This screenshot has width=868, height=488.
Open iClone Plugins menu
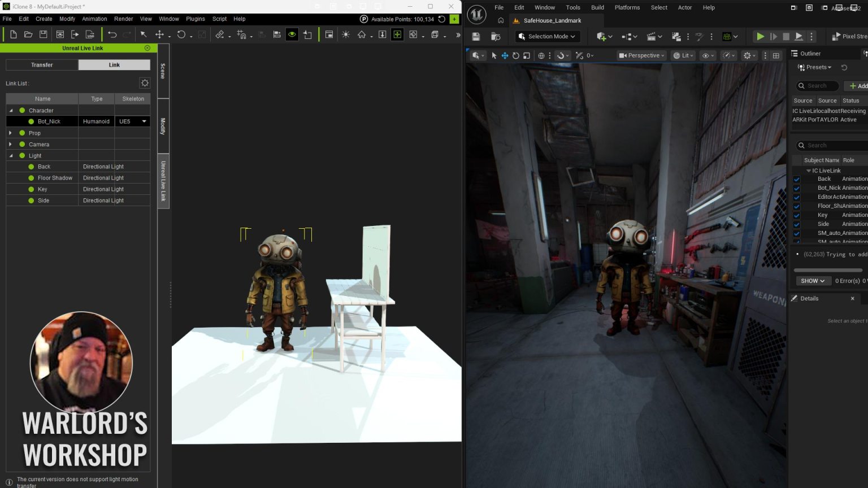(x=196, y=19)
